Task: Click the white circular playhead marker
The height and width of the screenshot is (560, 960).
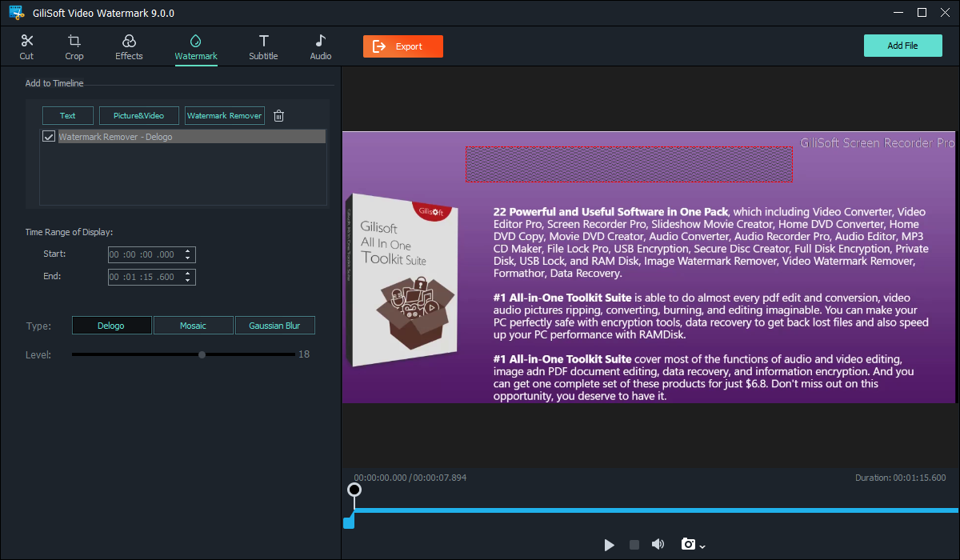Action: coord(354,490)
